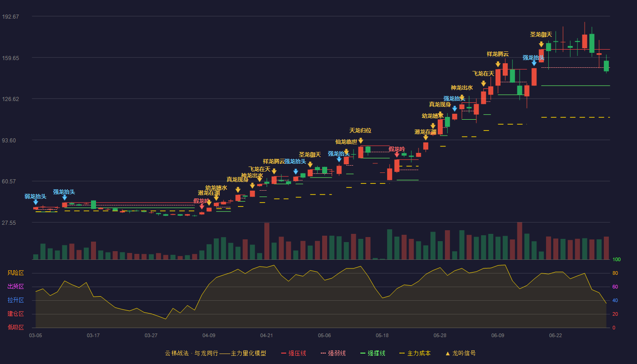The height and width of the screenshot is (364, 637).
Task: Toggle 主力成本 dashed line in legend
Action: pyautogui.click(x=415, y=353)
